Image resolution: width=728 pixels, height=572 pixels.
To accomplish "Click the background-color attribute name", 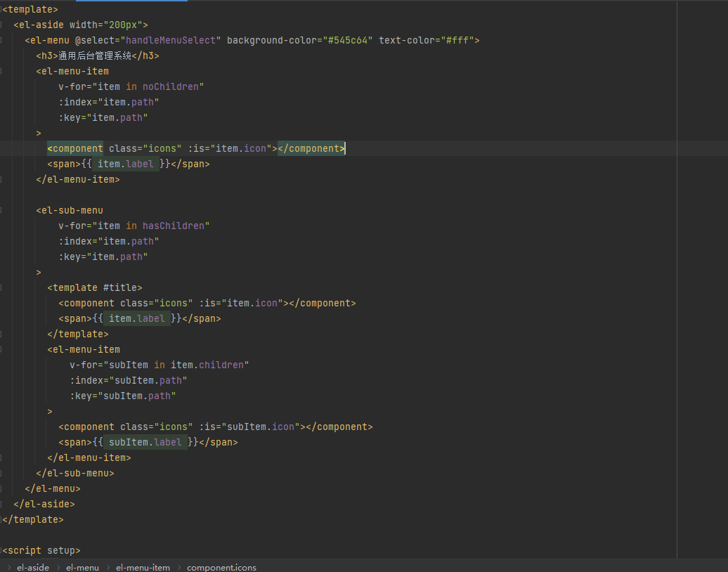I will tap(272, 40).
